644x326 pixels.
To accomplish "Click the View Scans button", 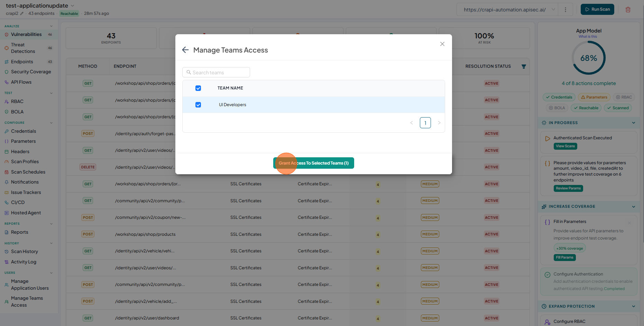I will 565,146.
